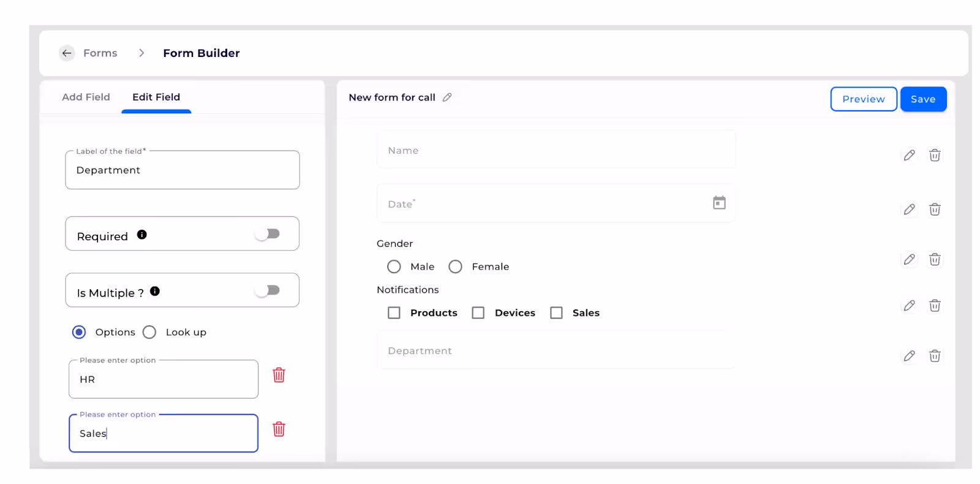Switch to the Edit Field tab
Screen dimensions: 980x484
156,97
